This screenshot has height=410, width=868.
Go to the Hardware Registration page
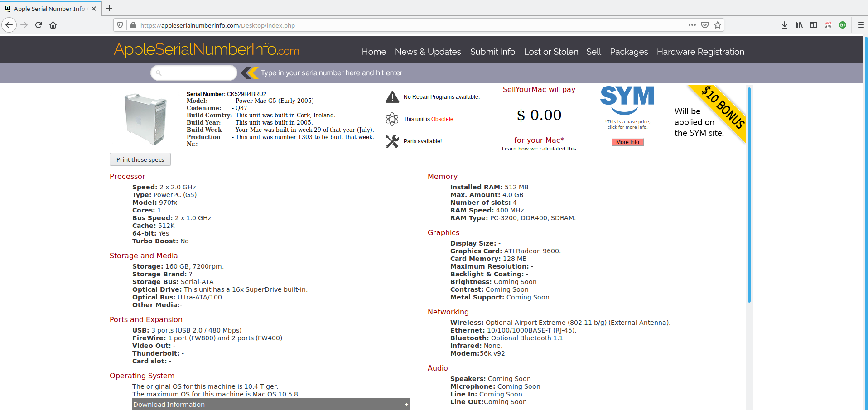pyautogui.click(x=700, y=52)
